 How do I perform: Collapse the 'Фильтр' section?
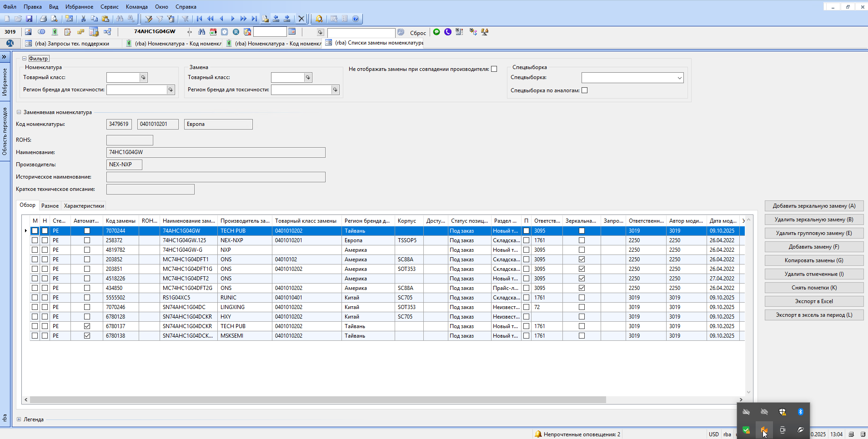tap(25, 59)
